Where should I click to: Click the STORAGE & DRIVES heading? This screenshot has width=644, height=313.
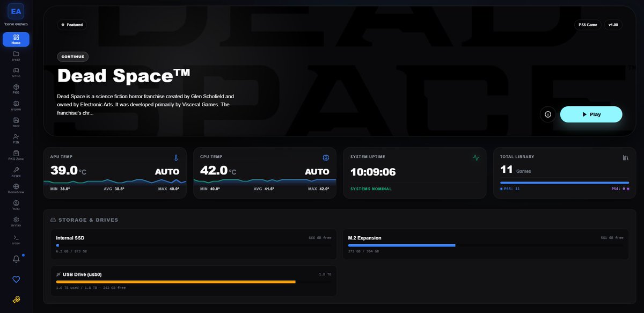(88, 220)
